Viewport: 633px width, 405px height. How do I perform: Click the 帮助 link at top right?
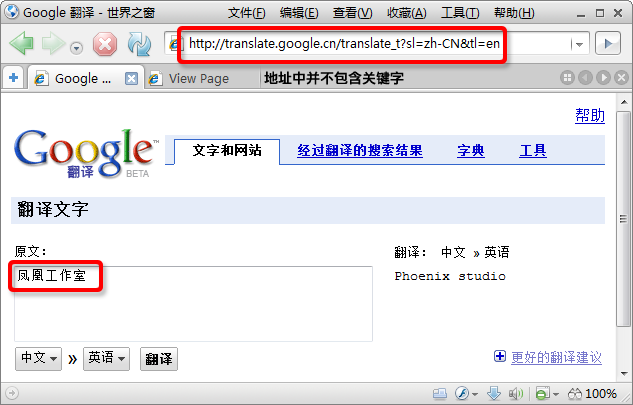590,115
